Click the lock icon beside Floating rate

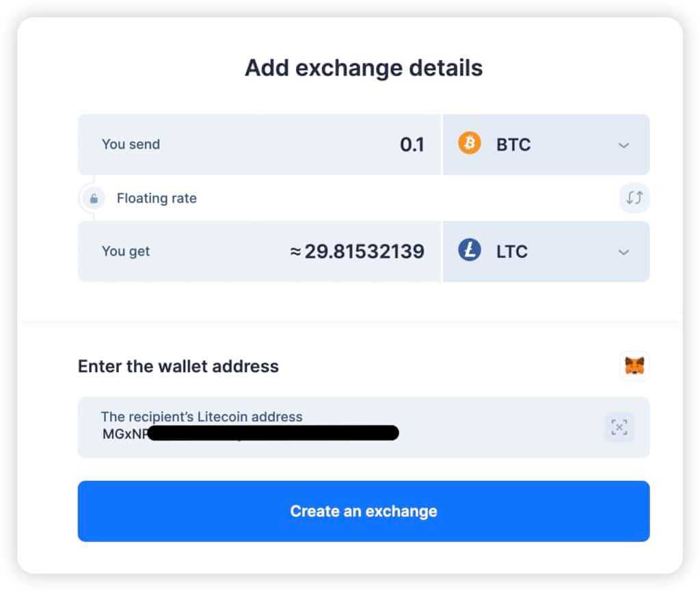coord(93,198)
